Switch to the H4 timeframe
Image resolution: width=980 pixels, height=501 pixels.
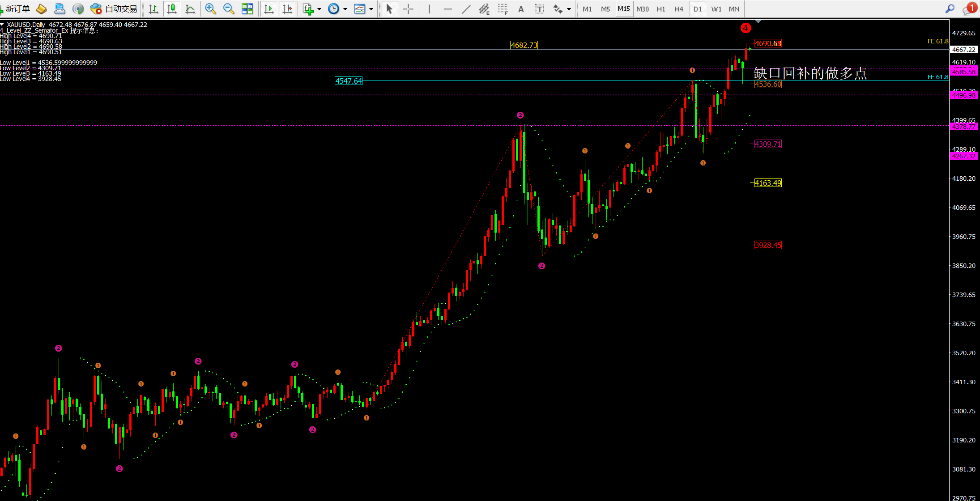[x=679, y=9]
